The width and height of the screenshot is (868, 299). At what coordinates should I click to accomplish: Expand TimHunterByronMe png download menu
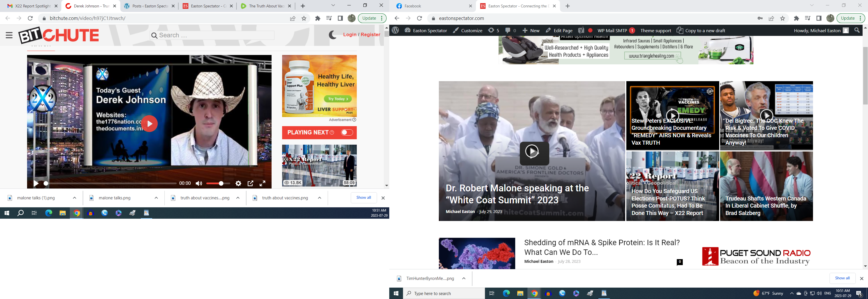pos(464,278)
